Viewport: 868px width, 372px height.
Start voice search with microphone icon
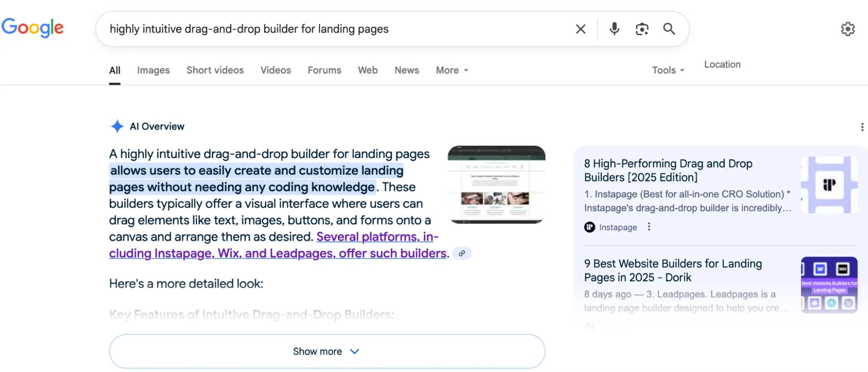614,29
